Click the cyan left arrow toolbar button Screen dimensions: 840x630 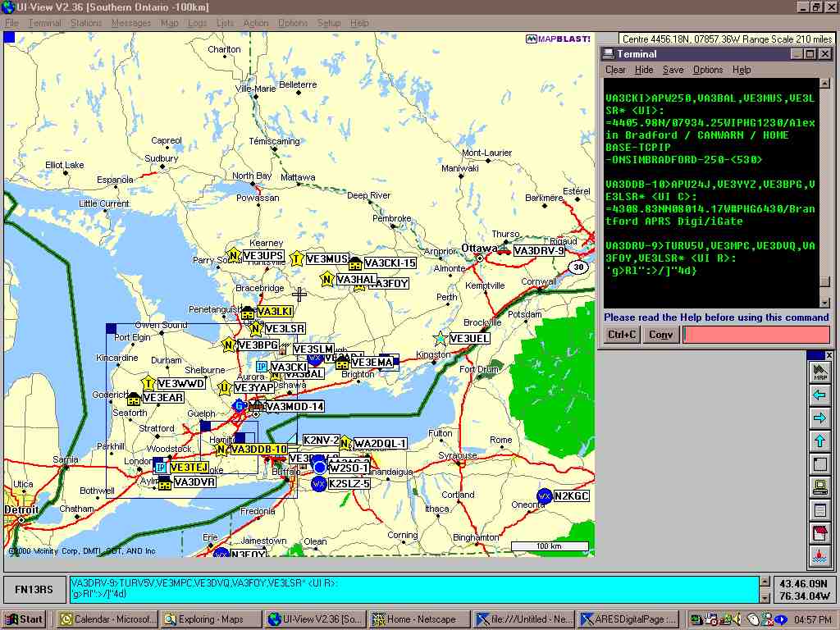point(819,395)
